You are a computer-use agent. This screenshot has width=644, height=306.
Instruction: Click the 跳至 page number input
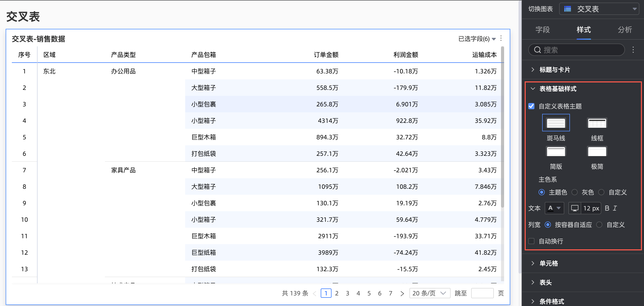482,293
